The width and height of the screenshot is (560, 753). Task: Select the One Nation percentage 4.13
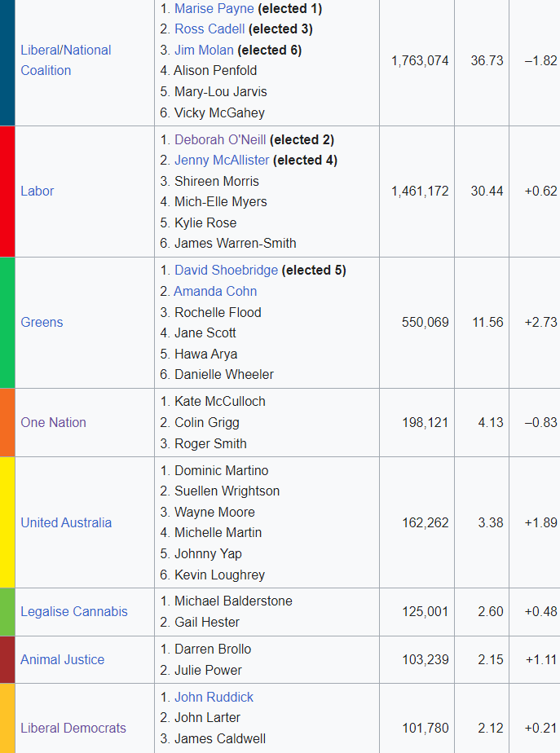491,423
